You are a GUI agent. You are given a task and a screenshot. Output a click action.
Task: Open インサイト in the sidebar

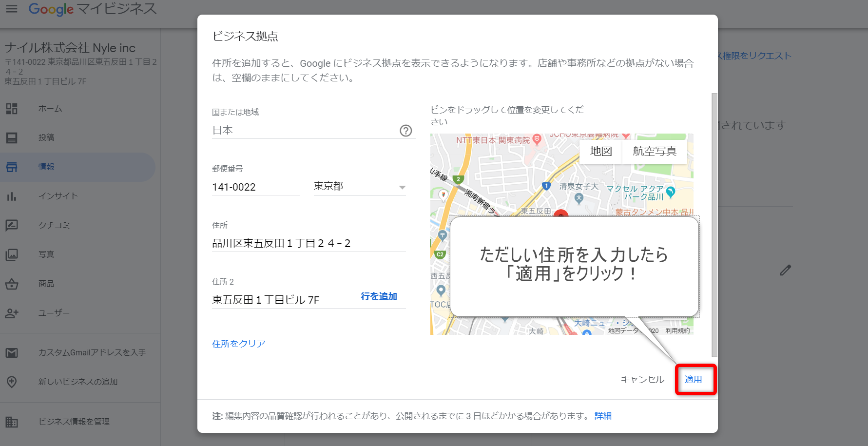point(58,196)
